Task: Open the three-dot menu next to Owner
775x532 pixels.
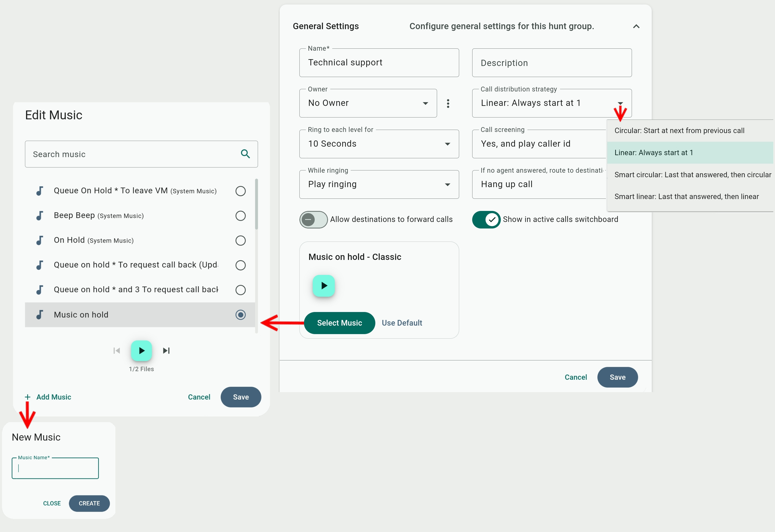Action: click(448, 103)
